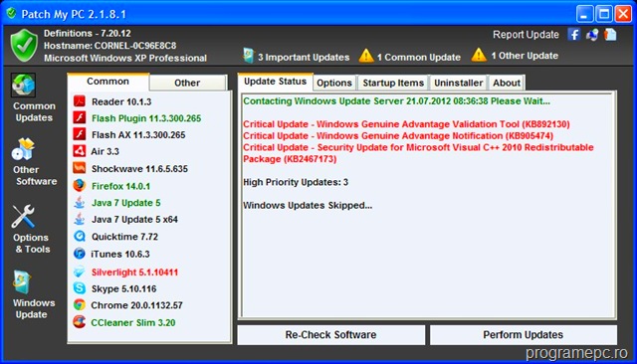
Task: Click the Flash AX icon
Action: [x=80, y=134]
